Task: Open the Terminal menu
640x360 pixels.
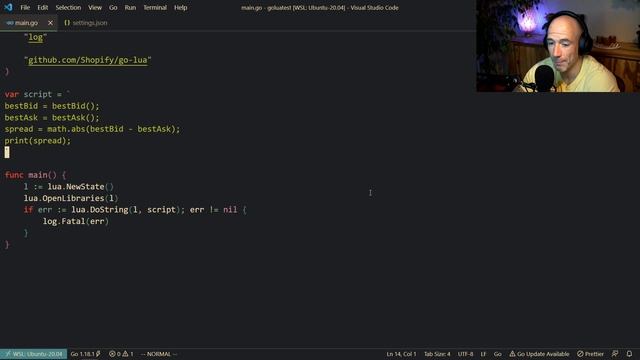Action: tap(155, 7)
